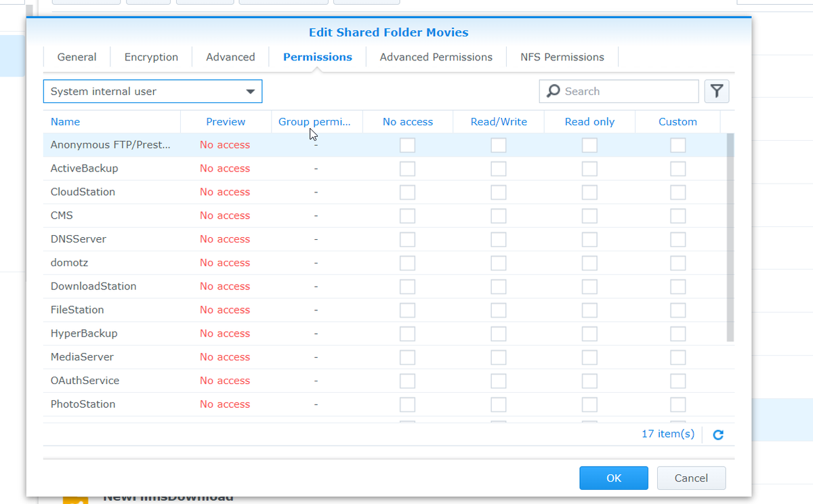Check Custom for FileStation

click(677, 310)
